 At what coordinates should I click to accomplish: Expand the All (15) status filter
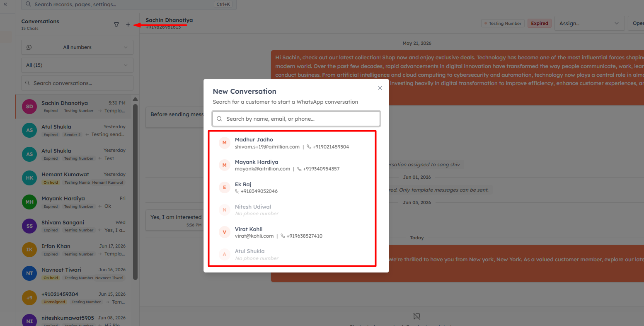pos(77,65)
